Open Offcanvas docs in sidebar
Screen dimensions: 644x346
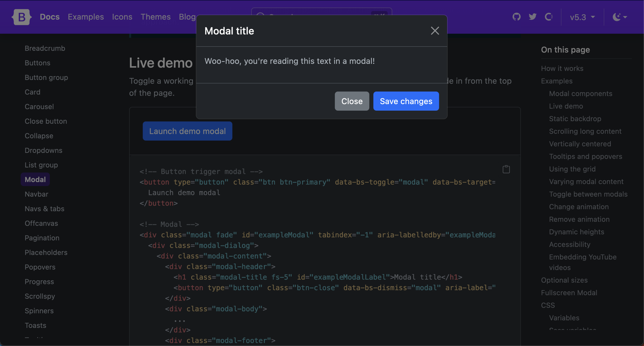point(41,223)
